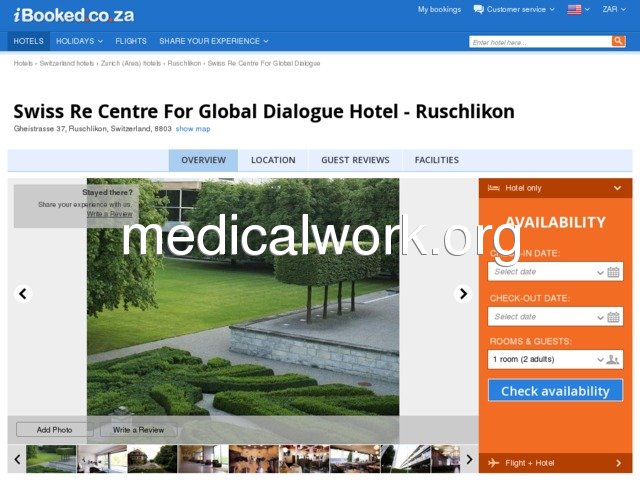Show the previous main photo arrow
Image resolution: width=640 pixels, height=480 pixels.
click(x=23, y=293)
